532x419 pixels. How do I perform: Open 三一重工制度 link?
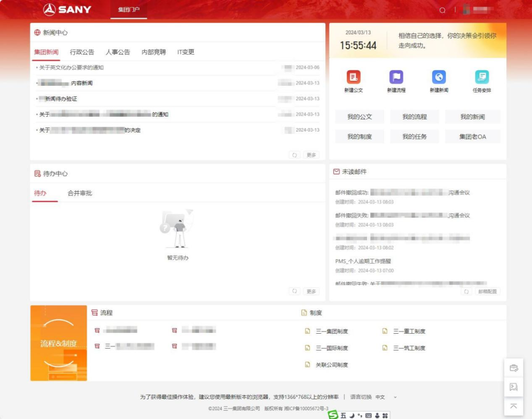pyautogui.click(x=409, y=331)
